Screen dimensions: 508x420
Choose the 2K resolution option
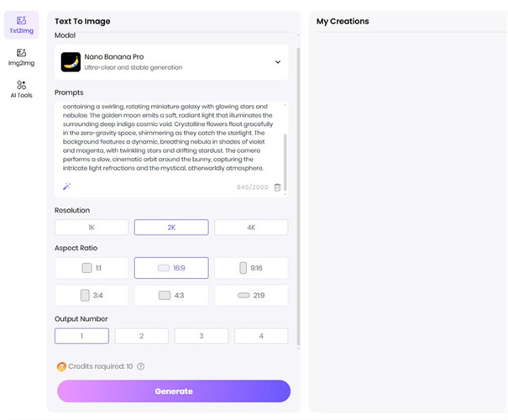pyautogui.click(x=171, y=228)
